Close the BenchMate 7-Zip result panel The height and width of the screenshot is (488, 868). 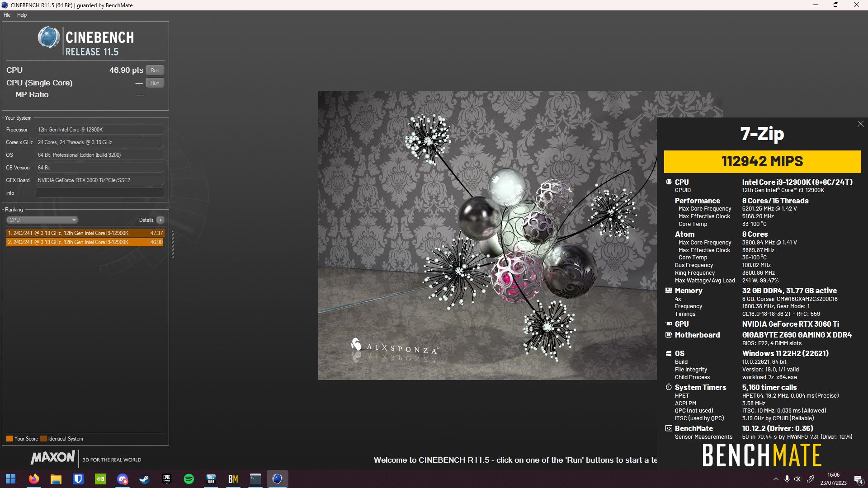[860, 124]
